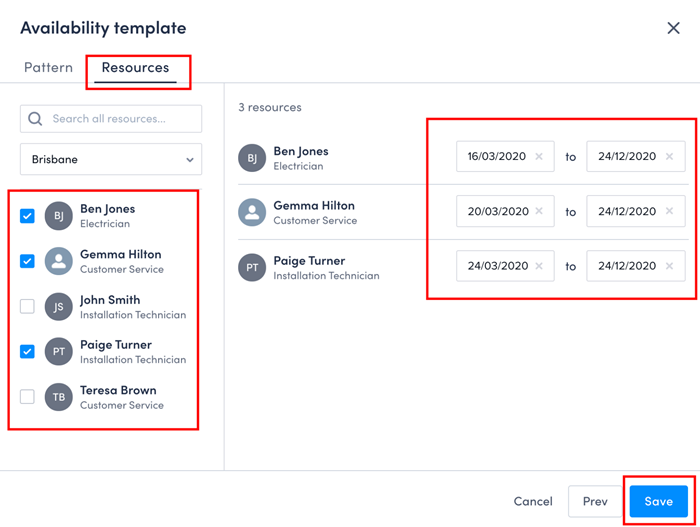
Task: Click Ben Jones name in selected panel
Action: coord(301,151)
